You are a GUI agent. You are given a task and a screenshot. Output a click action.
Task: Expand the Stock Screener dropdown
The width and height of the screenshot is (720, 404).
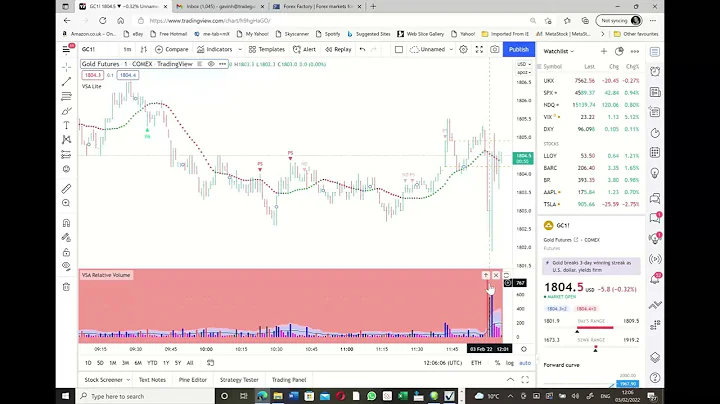click(128, 380)
